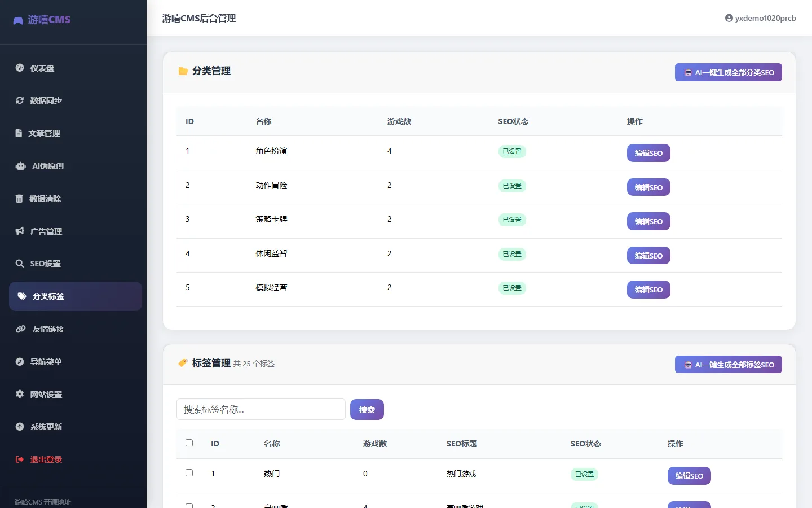The width and height of the screenshot is (812, 508).
Task: Edit SEO for category 动作冒险
Action: [x=648, y=187]
